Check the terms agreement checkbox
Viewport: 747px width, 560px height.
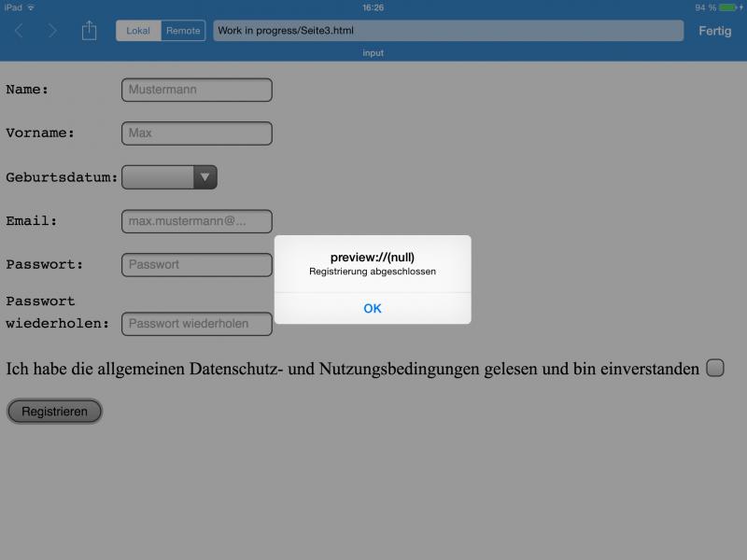point(714,368)
